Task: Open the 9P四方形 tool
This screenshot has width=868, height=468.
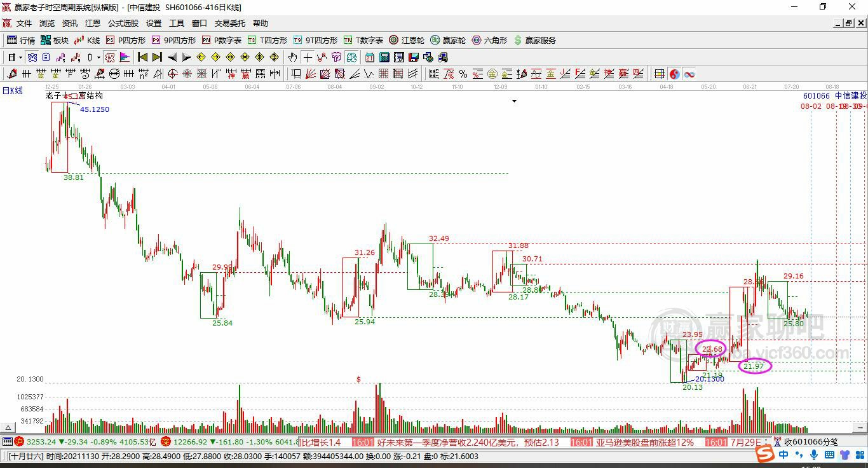Action: (x=173, y=40)
